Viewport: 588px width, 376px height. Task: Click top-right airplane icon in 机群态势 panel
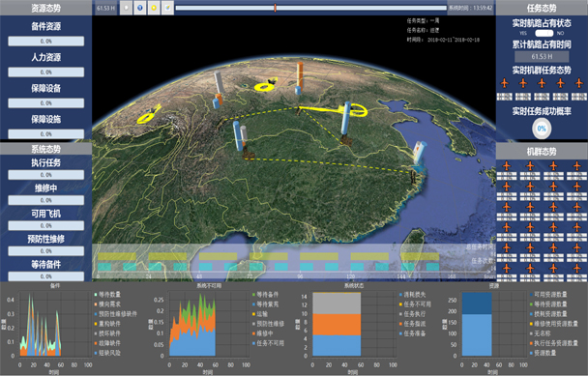[x=576, y=165]
